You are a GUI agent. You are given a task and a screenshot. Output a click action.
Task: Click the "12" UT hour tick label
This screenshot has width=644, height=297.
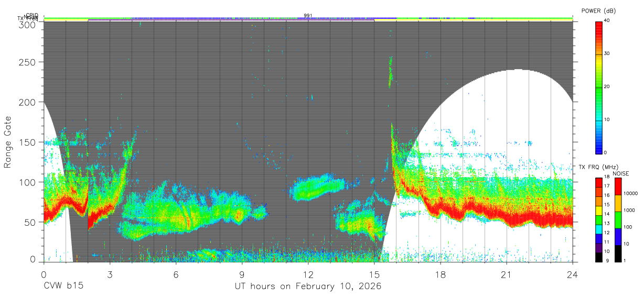pyautogui.click(x=308, y=275)
